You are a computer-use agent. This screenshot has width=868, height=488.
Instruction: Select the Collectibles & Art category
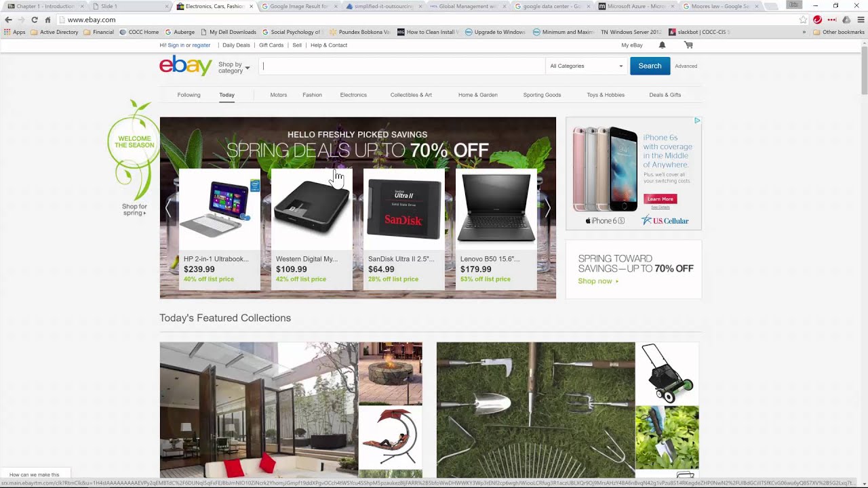click(411, 95)
